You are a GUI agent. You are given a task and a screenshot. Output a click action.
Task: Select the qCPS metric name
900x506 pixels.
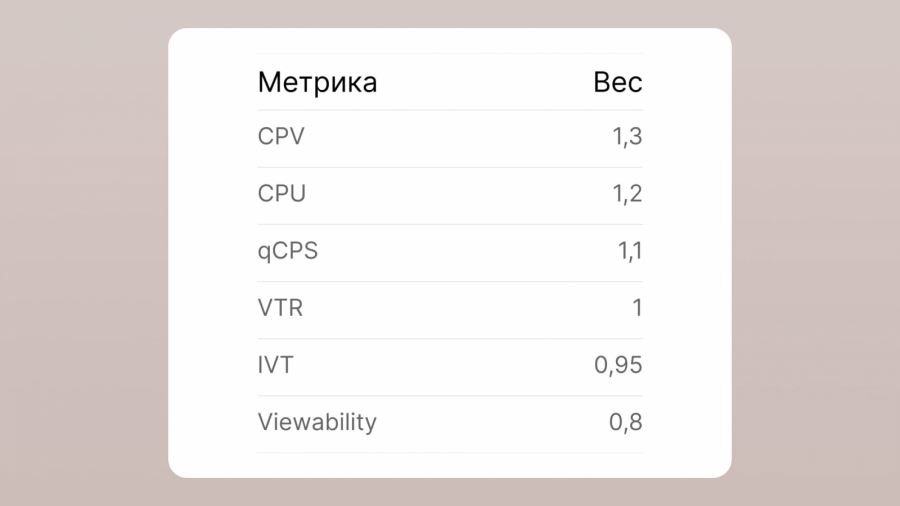pyautogui.click(x=288, y=251)
